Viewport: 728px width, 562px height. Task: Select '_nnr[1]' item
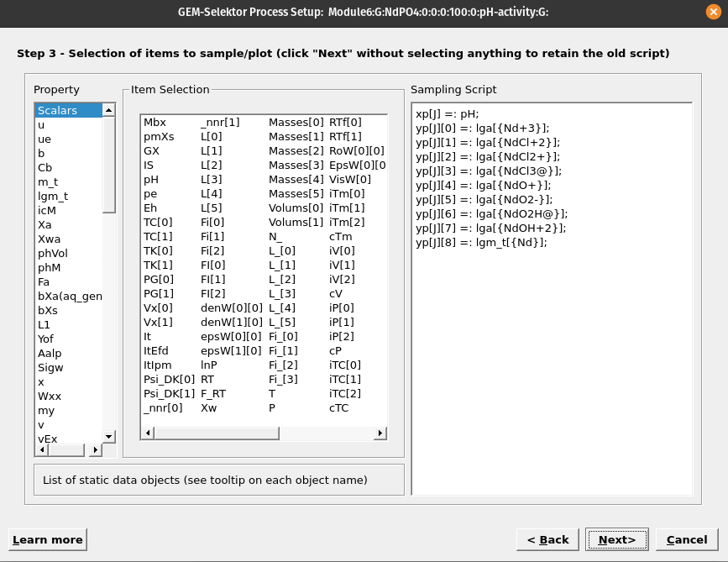click(x=220, y=122)
